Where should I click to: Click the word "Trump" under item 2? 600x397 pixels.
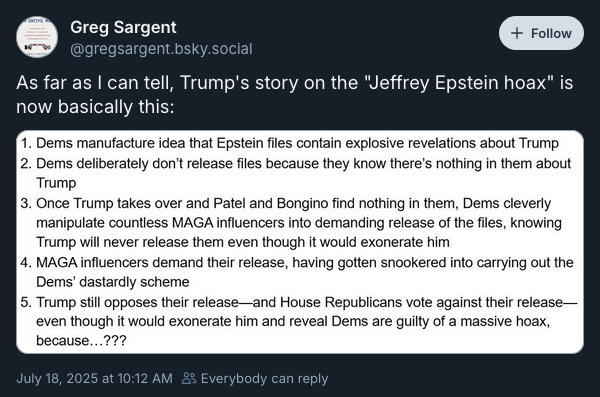click(56, 183)
